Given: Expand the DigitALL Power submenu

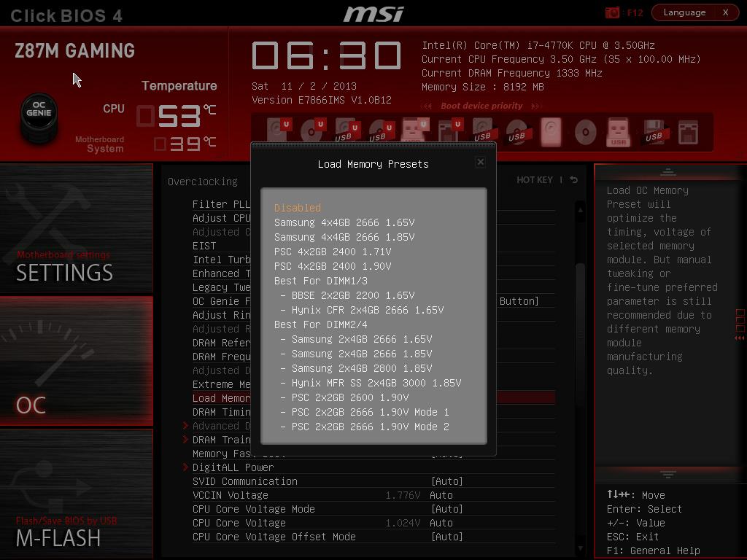Looking at the screenshot, I should point(233,467).
